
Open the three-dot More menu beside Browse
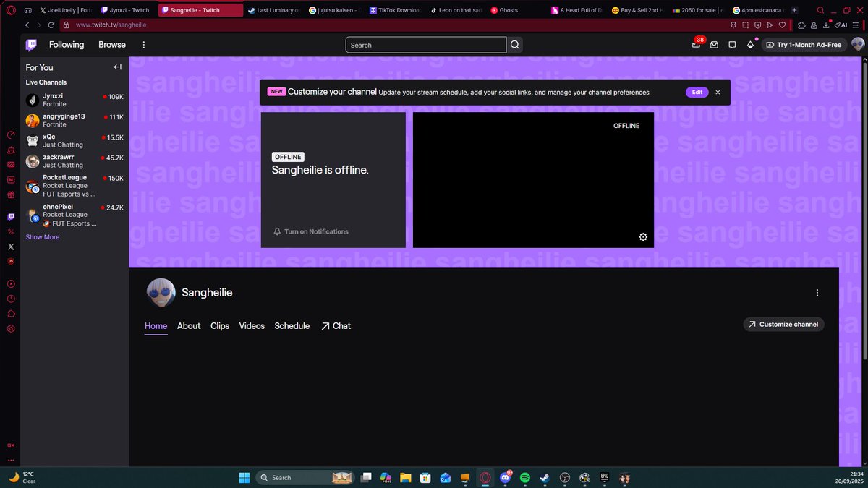(x=143, y=45)
